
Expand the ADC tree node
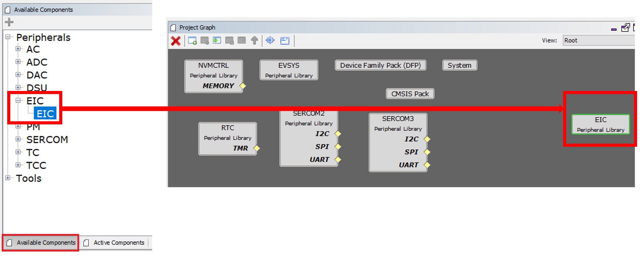[18, 62]
